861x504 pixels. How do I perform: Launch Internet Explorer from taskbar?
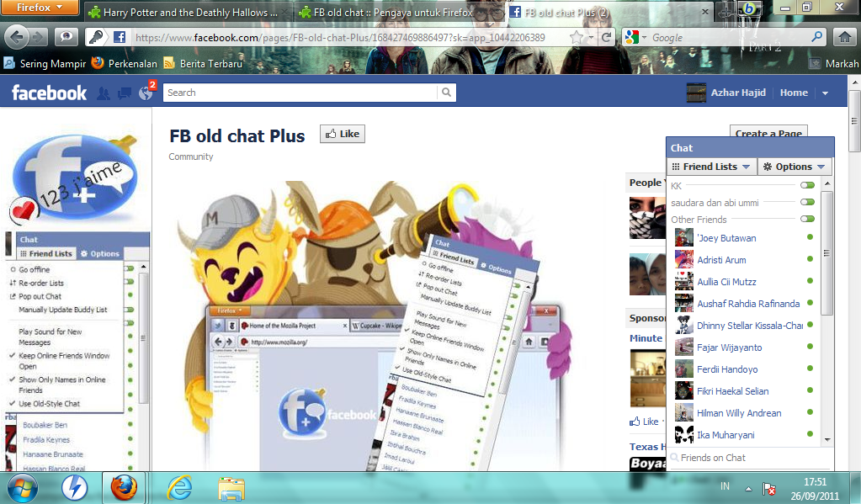179,487
